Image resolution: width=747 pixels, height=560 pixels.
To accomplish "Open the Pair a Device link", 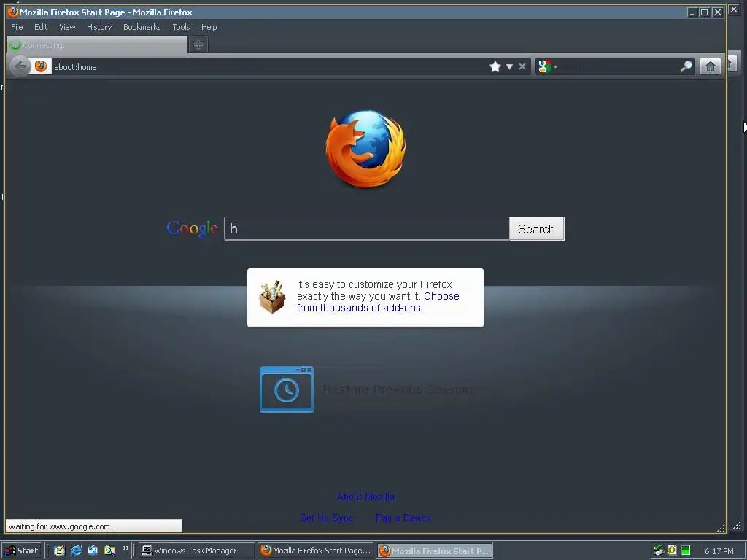I will coord(403,518).
